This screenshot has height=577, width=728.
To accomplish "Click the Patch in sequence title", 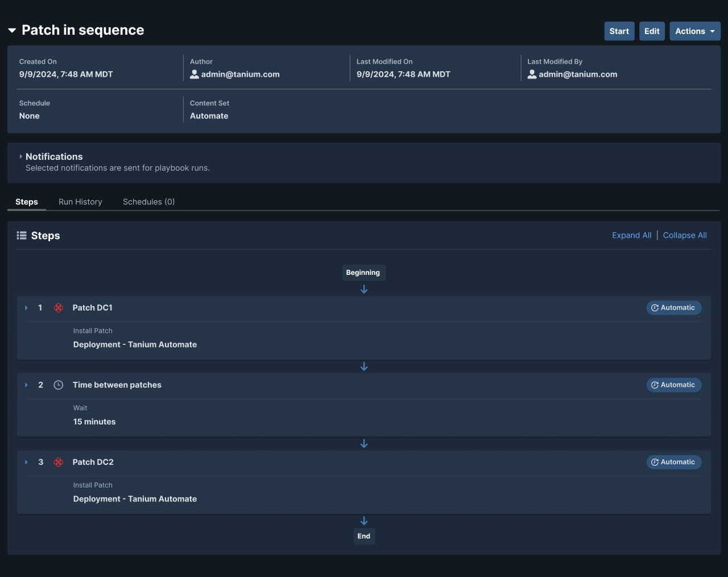I will coord(83,30).
